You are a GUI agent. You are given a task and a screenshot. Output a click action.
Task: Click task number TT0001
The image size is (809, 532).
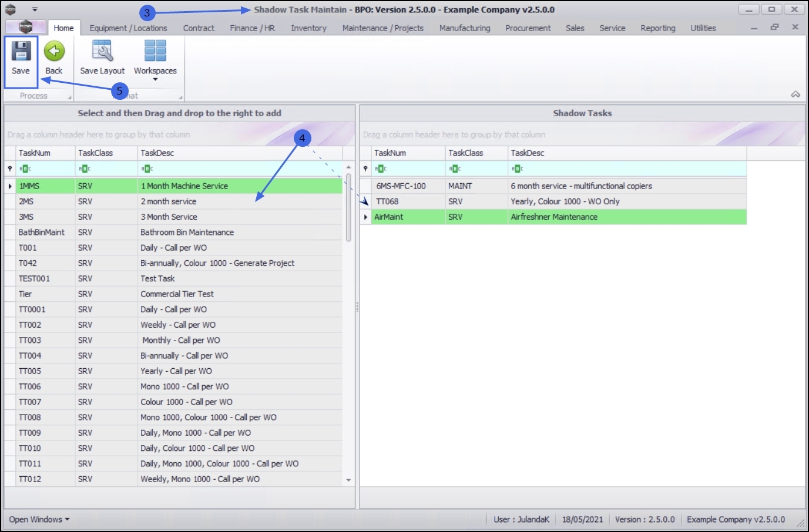click(32, 309)
